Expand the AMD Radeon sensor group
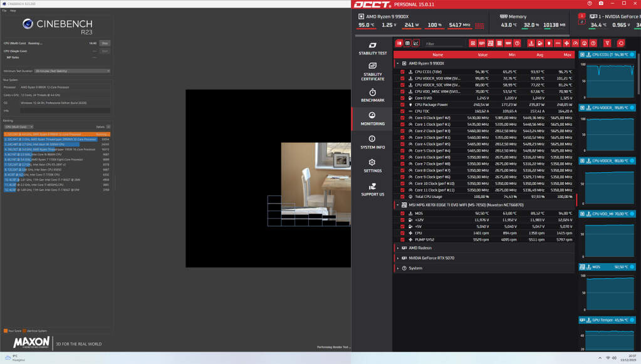The image size is (641, 364). [397, 248]
